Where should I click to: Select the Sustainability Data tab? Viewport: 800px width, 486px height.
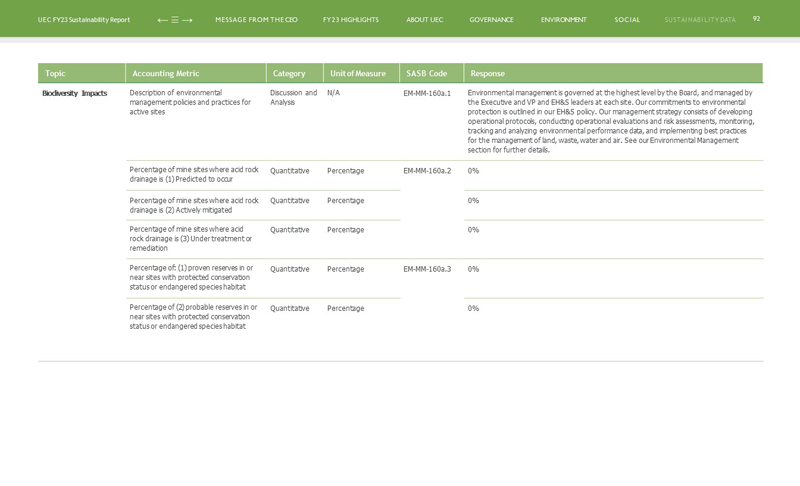(x=699, y=20)
